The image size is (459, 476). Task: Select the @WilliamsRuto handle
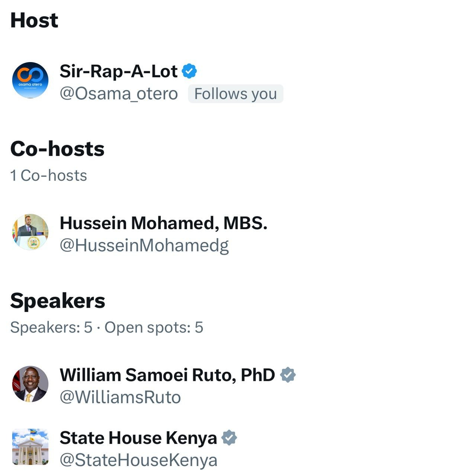click(x=120, y=397)
